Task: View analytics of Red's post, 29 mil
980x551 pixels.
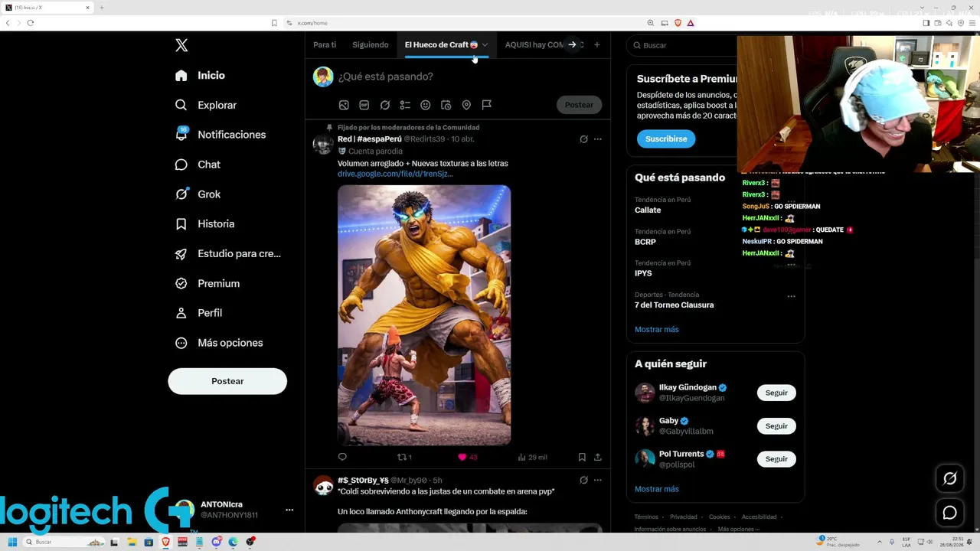Action: click(x=532, y=458)
